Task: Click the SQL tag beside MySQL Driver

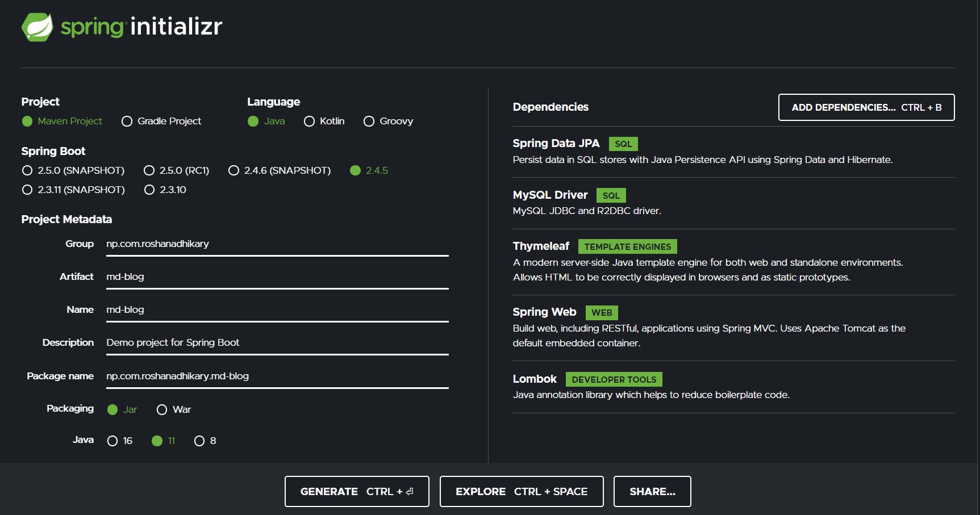Action: point(611,195)
